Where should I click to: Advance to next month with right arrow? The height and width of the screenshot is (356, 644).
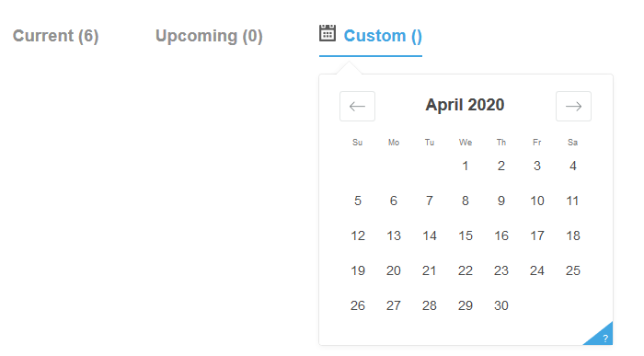click(x=573, y=107)
